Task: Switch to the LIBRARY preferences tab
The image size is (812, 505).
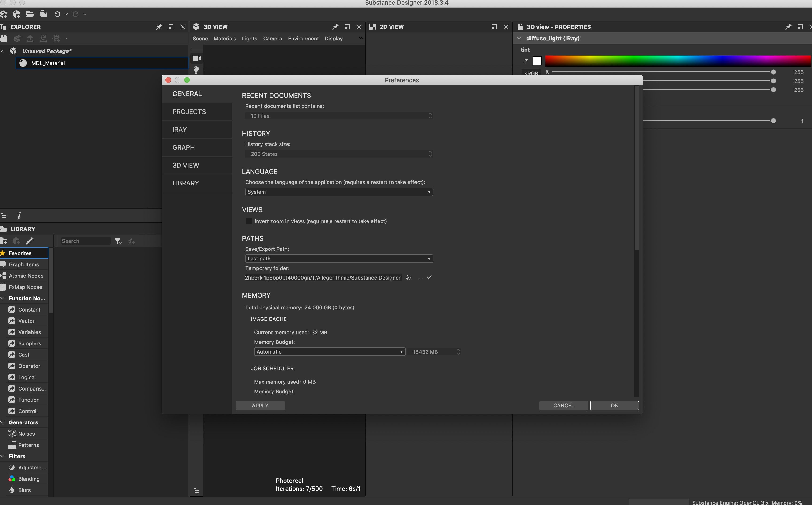Action: [197, 183]
